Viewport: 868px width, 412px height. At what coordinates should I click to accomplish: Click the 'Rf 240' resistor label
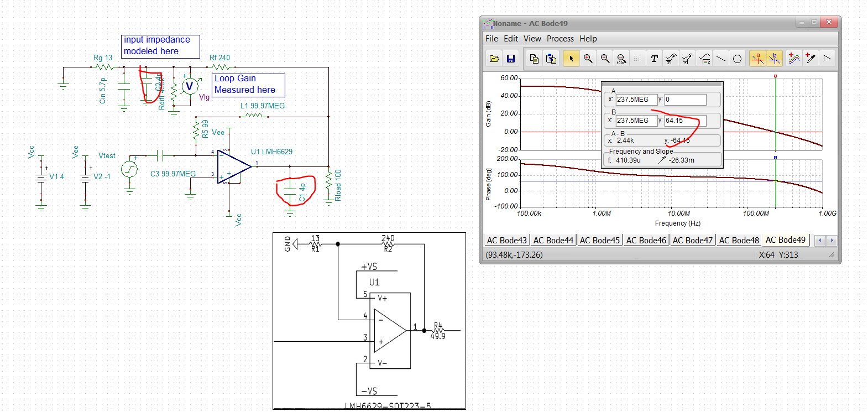click(219, 58)
